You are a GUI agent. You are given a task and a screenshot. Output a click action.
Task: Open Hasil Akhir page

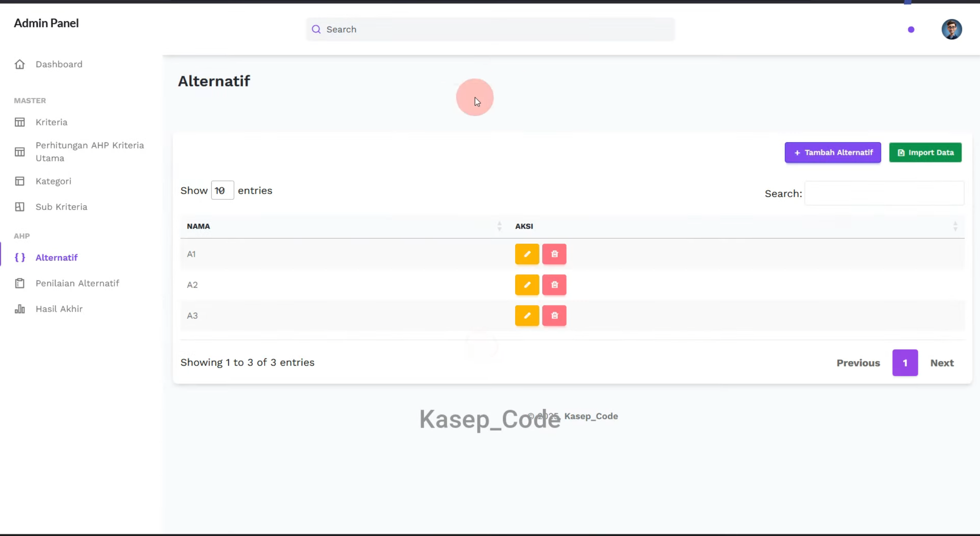click(59, 309)
